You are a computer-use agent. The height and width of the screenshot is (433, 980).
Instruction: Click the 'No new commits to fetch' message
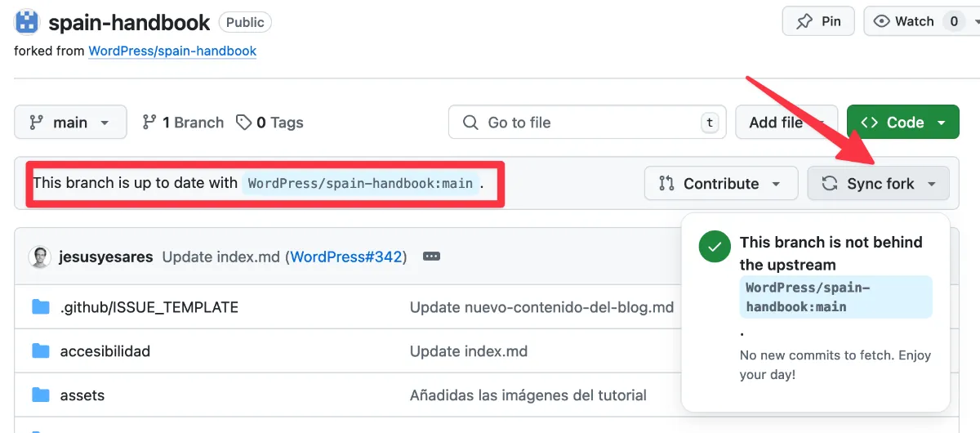coord(835,365)
